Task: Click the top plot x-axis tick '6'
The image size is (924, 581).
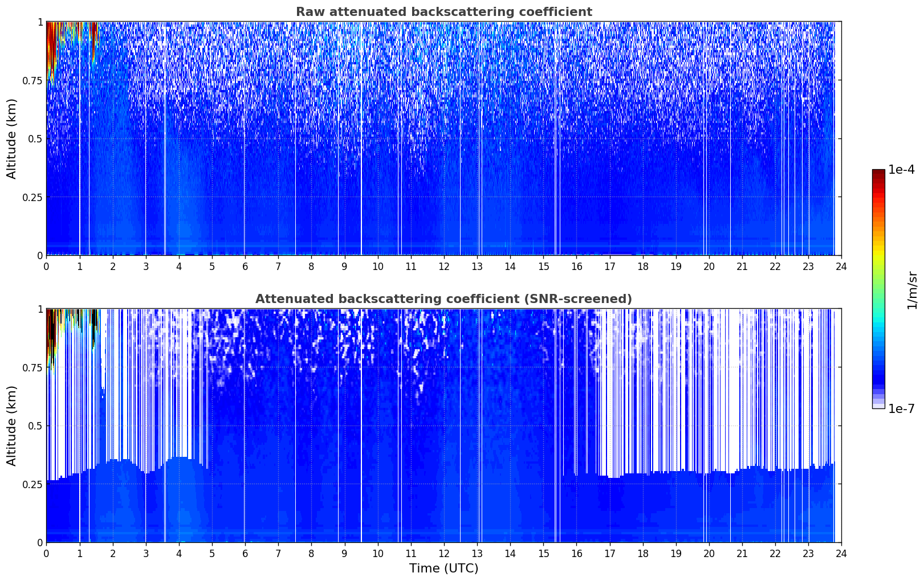Action: coord(245,266)
